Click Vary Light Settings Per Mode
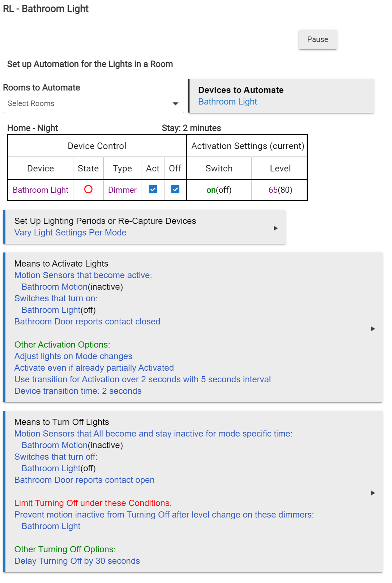The height and width of the screenshot is (583, 392). (x=70, y=233)
